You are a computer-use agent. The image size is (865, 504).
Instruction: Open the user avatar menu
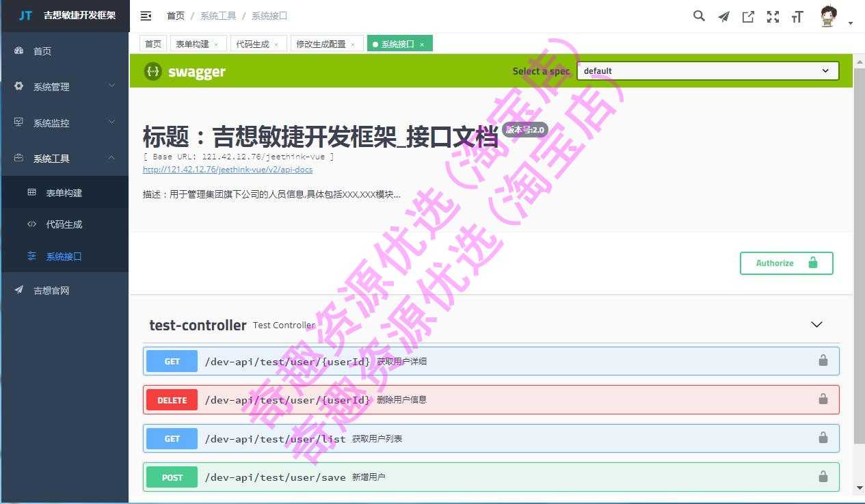pyautogui.click(x=828, y=16)
